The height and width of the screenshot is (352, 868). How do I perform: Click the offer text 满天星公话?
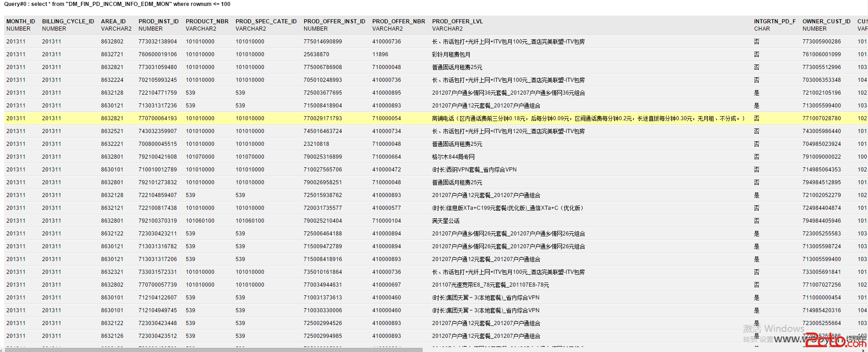[x=446, y=221]
